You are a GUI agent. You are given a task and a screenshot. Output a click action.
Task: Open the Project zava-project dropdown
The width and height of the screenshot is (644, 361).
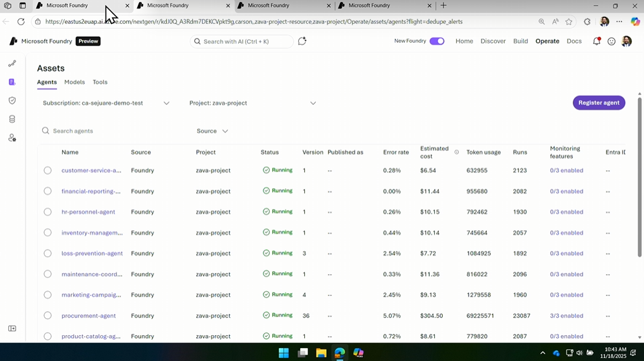point(313,103)
